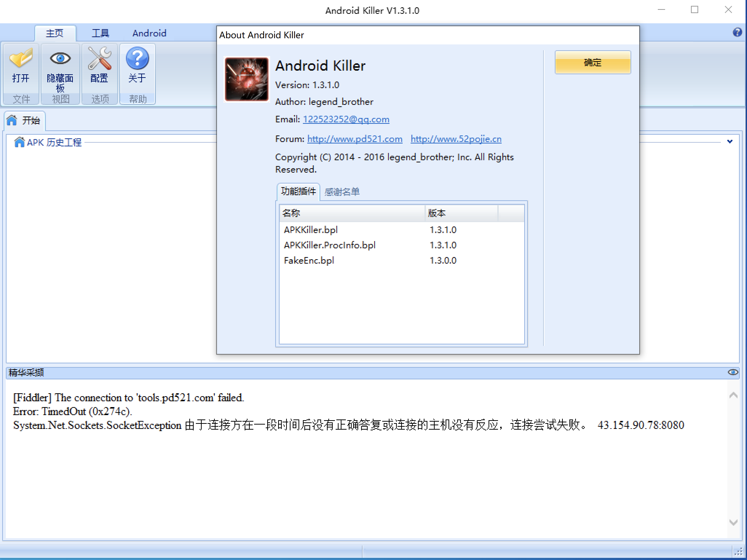Click the 版本 column header

tap(461, 213)
